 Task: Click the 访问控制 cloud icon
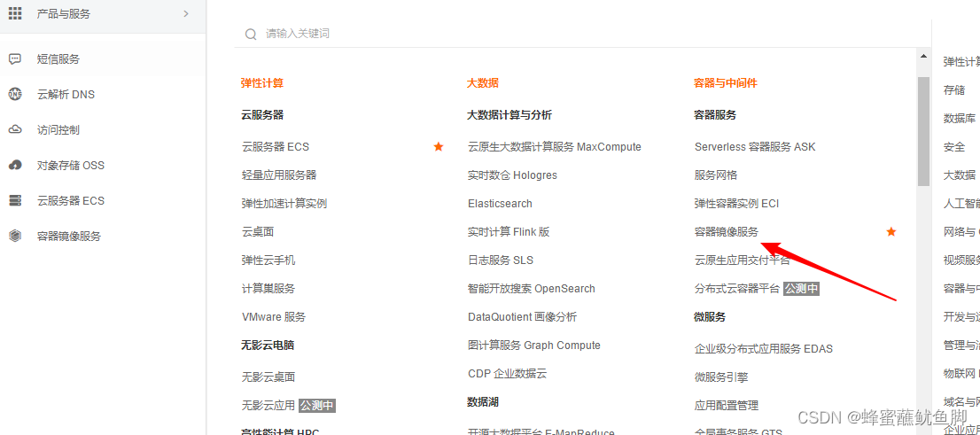[x=14, y=130]
